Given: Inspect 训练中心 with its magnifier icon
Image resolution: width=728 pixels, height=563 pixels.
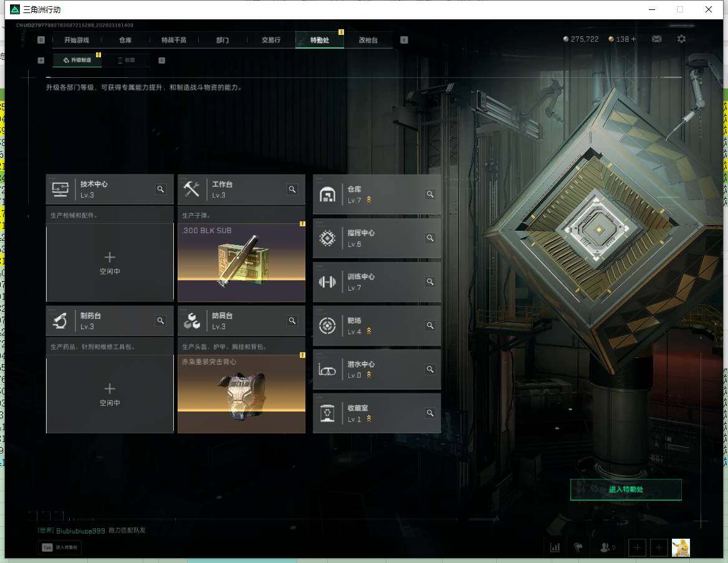Looking at the screenshot, I should (x=430, y=282).
